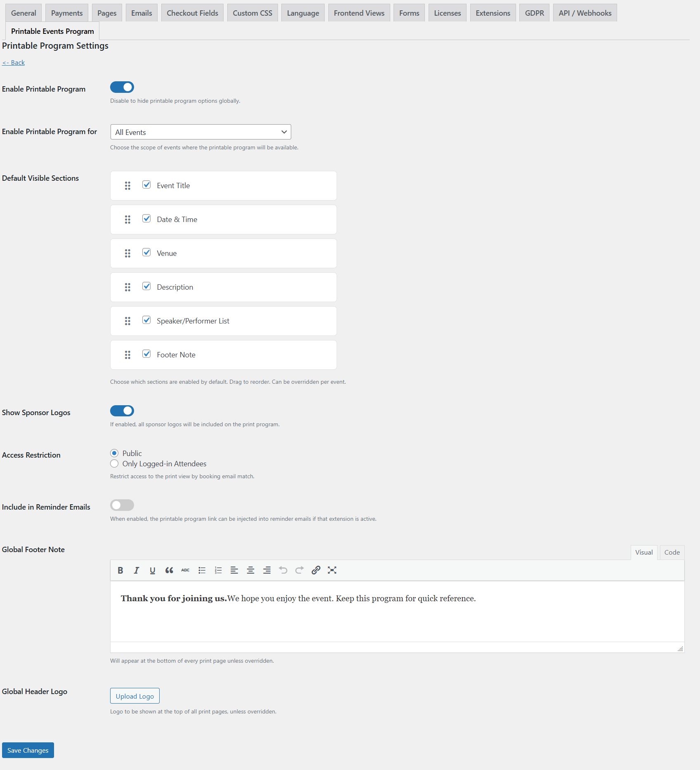Turn on Include in Reminder Emails

122,505
